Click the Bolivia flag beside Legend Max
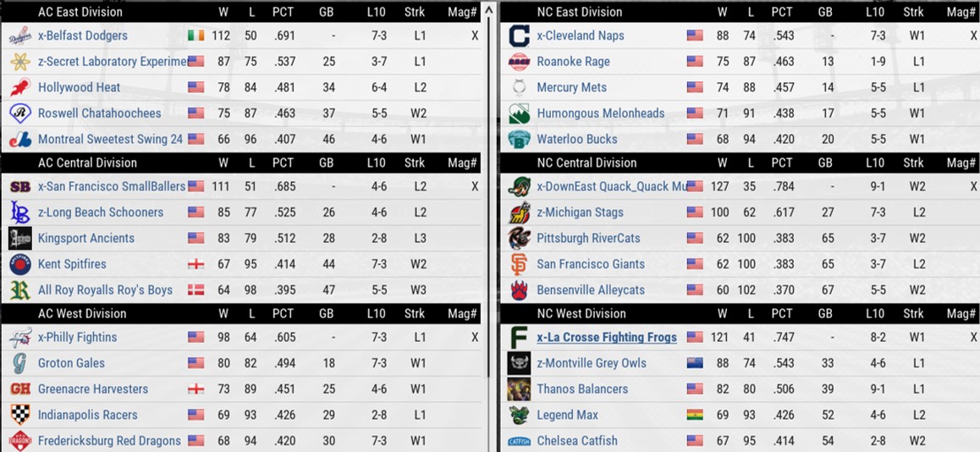The image size is (980, 452). [x=695, y=415]
